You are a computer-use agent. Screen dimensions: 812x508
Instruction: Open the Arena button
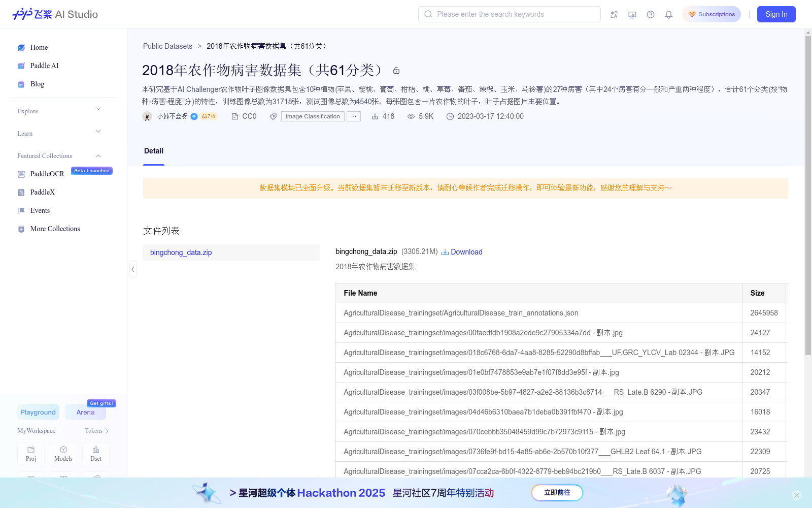pyautogui.click(x=85, y=412)
